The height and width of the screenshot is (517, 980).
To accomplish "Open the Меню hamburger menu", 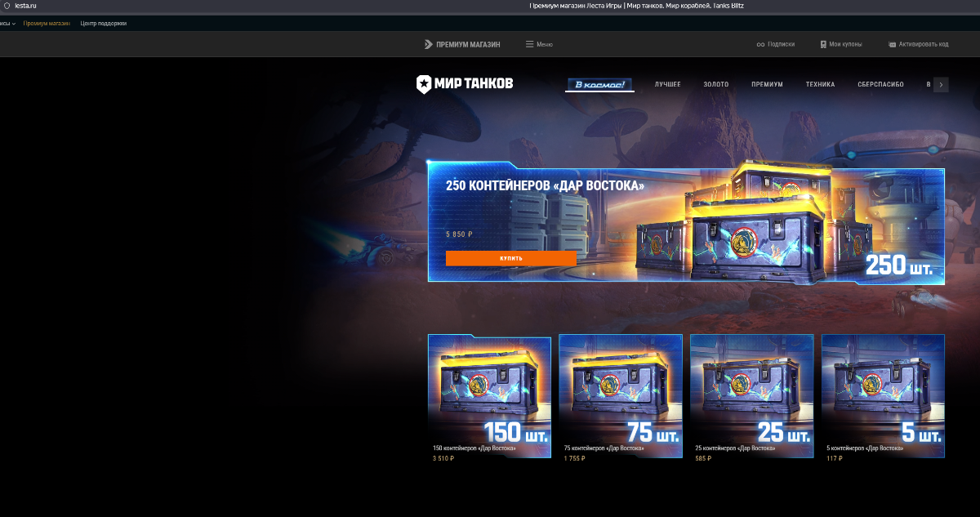I will coord(539,44).
